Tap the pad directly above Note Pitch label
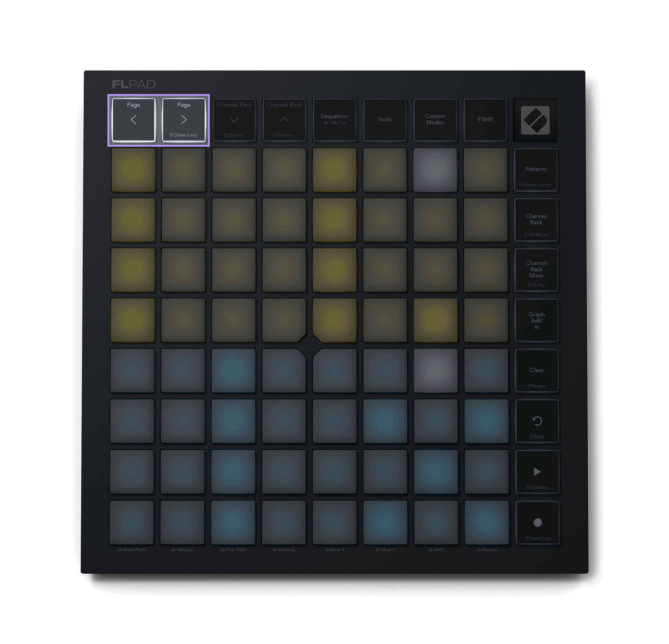Viewport: 669px width, 644px height. (131, 523)
